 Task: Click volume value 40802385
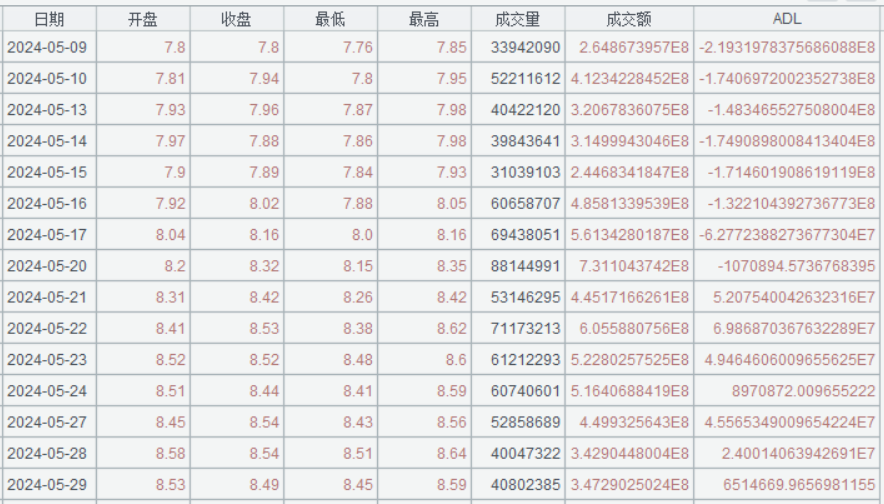click(525, 485)
